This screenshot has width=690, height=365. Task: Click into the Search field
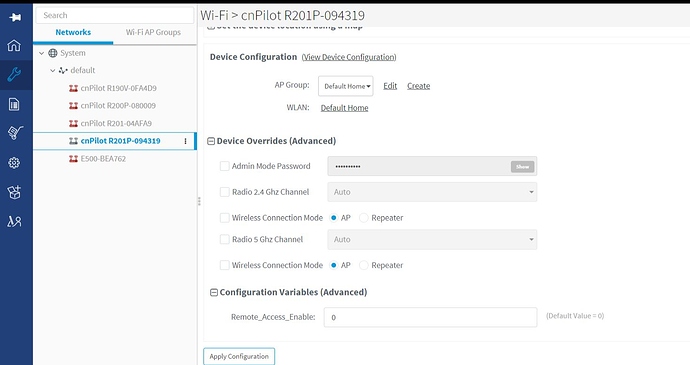coord(115,15)
